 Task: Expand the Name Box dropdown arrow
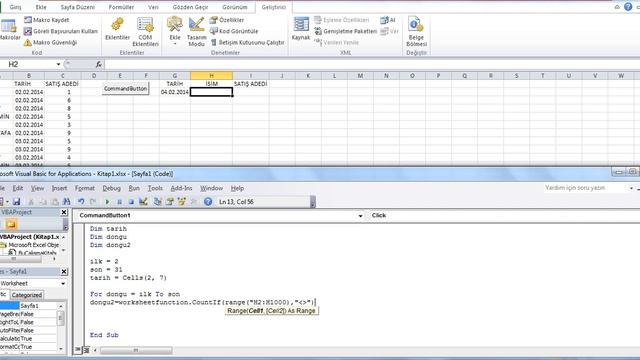point(58,64)
